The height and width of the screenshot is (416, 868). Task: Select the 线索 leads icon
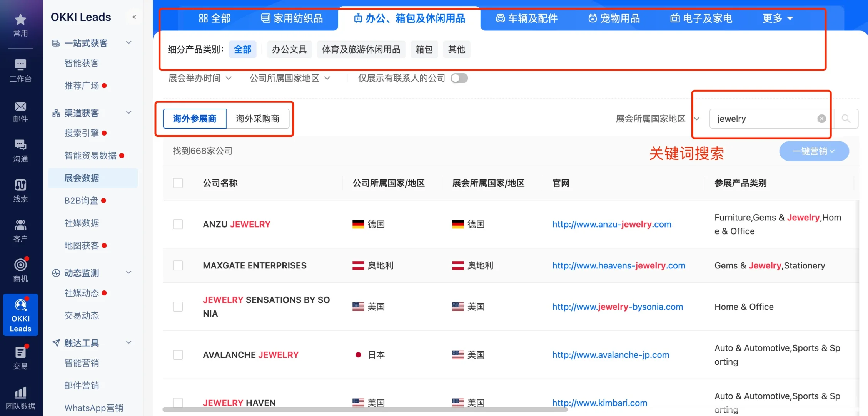[x=20, y=190]
